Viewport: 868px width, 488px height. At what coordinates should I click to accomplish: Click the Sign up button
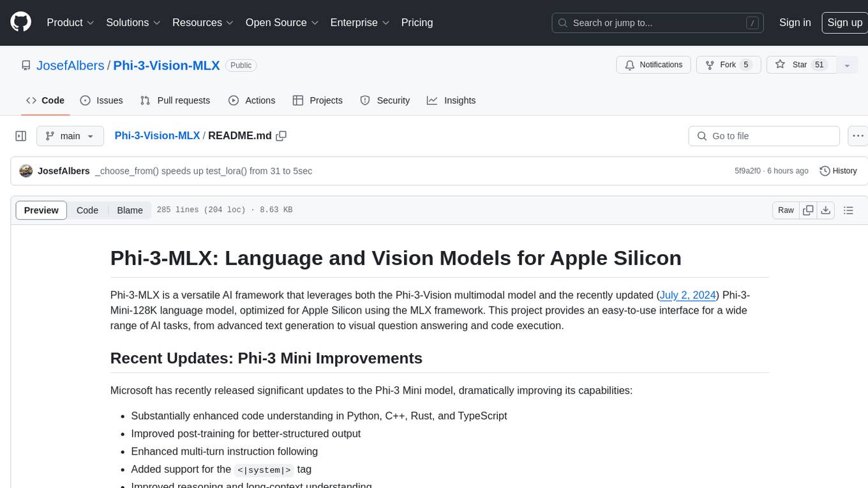844,22
